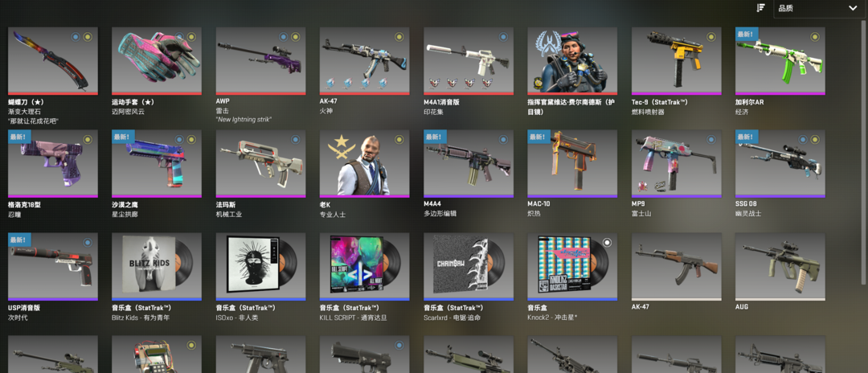Click the equipped indicator on Knock2 音乐盒
The height and width of the screenshot is (373, 868).
tap(607, 243)
